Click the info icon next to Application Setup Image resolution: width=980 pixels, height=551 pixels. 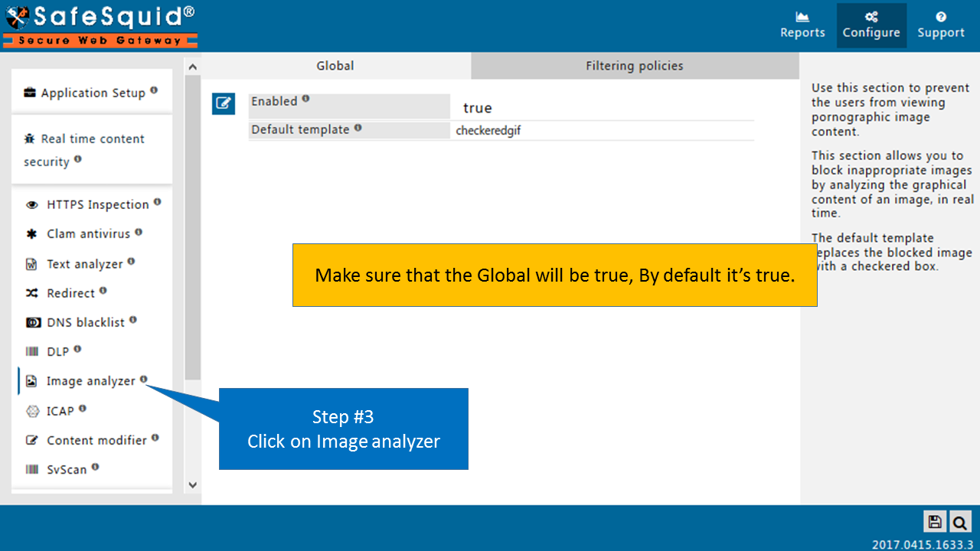tap(154, 90)
